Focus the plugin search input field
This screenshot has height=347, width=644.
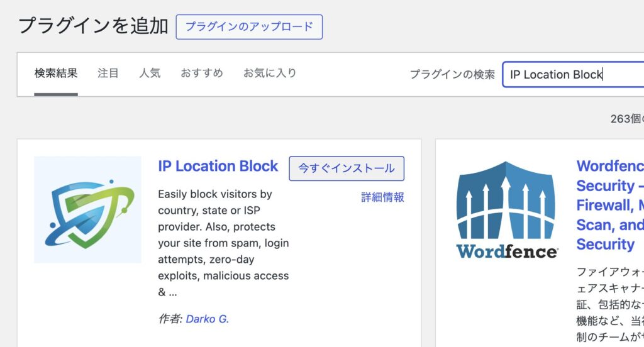click(x=569, y=74)
